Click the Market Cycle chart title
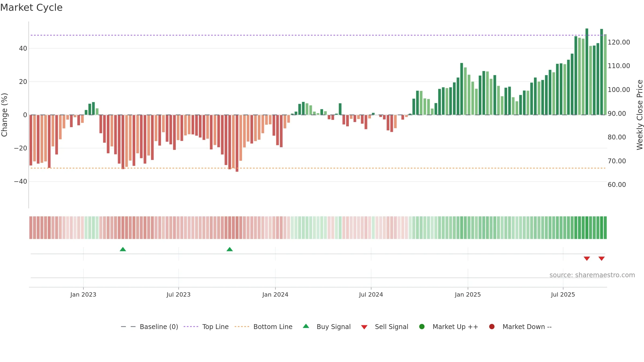 (31, 8)
